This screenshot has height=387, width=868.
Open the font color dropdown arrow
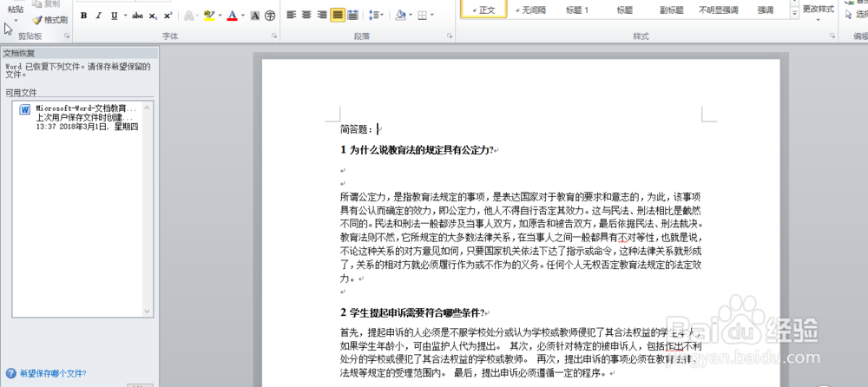[243, 16]
